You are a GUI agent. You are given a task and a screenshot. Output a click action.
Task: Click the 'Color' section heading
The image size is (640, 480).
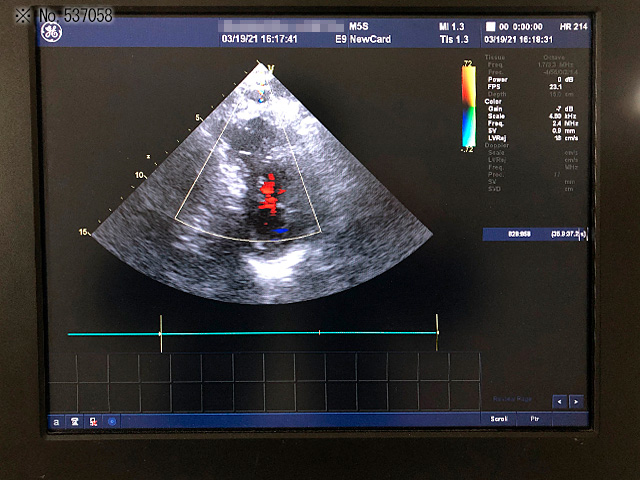click(x=493, y=101)
